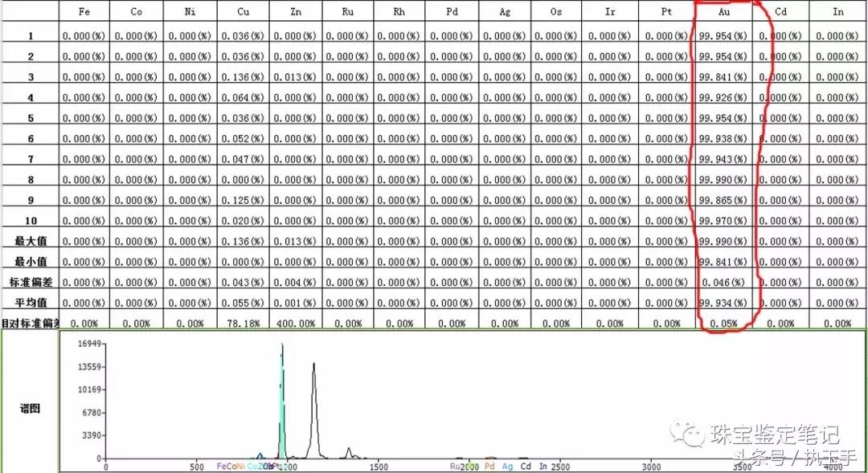The width and height of the screenshot is (868, 473).
Task: Click the Cd element marker on spectrum axis
Action: pos(526,467)
